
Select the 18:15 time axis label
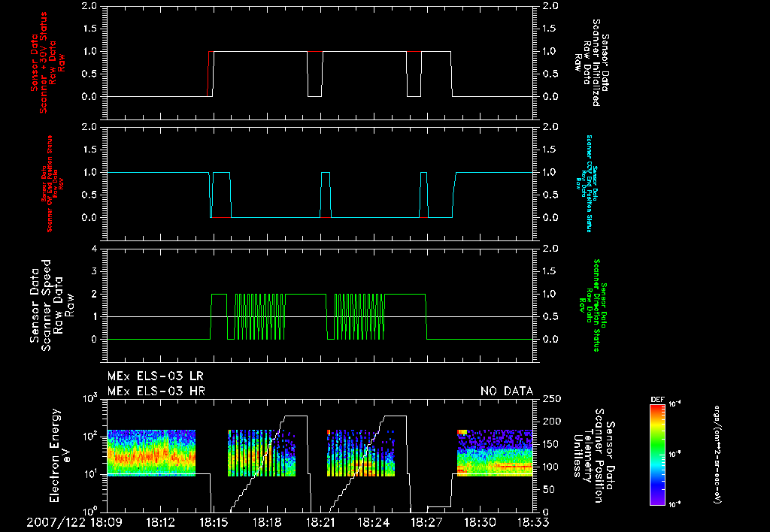(x=214, y=522)
